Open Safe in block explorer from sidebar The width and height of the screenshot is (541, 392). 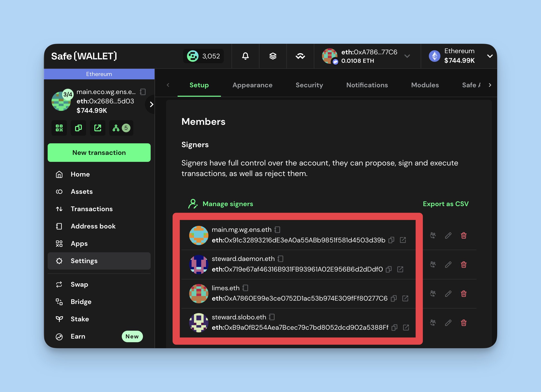click(98, 128)
